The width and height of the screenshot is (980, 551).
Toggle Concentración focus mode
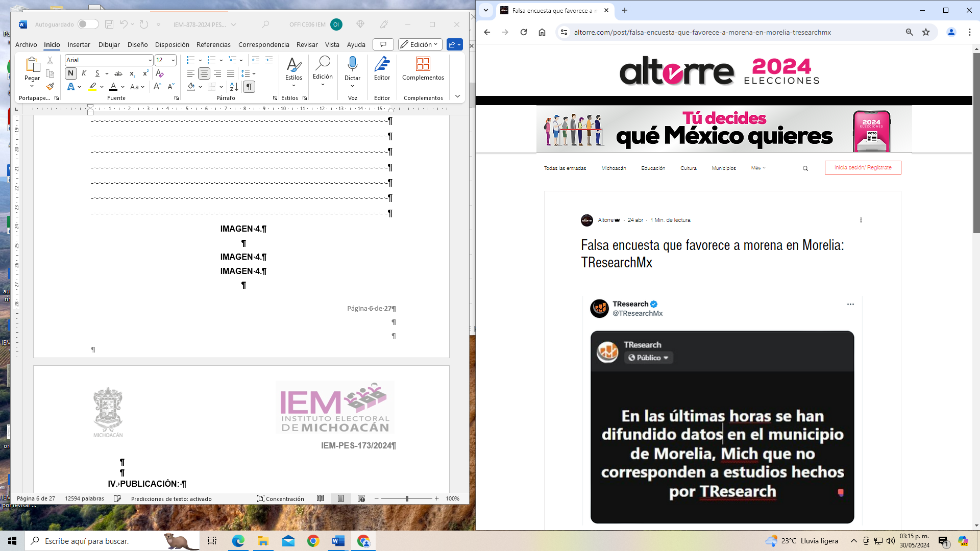pos(281,498)
